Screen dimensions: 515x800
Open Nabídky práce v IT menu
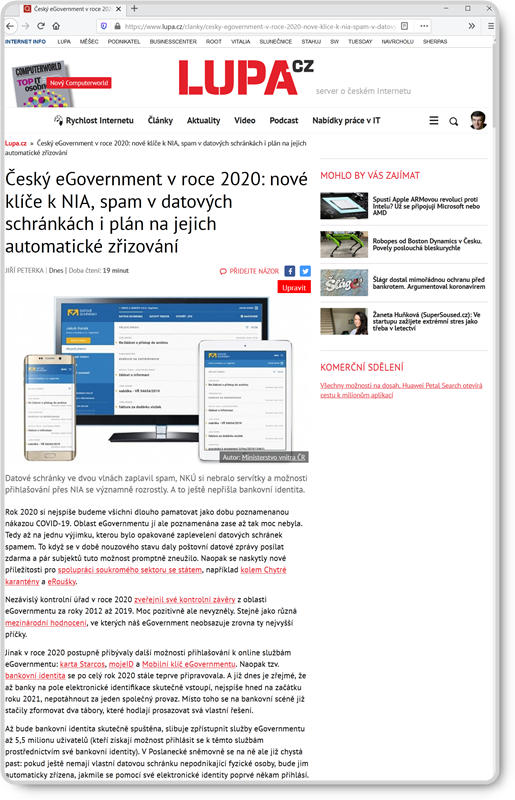coord(346,121)
